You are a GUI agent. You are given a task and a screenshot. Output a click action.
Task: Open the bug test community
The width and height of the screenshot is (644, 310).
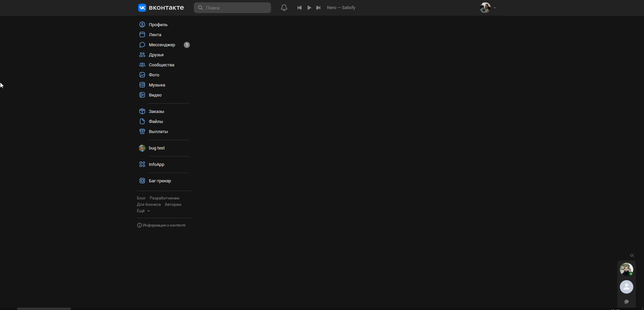coord(164,148)
